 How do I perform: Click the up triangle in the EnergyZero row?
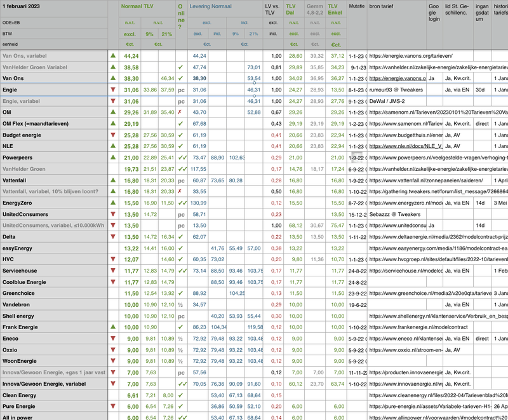(x=113, y=203)
